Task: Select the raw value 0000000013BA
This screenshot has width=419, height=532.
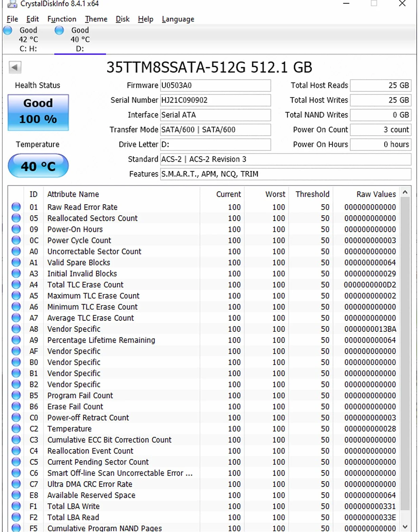Action: [370, 329]
